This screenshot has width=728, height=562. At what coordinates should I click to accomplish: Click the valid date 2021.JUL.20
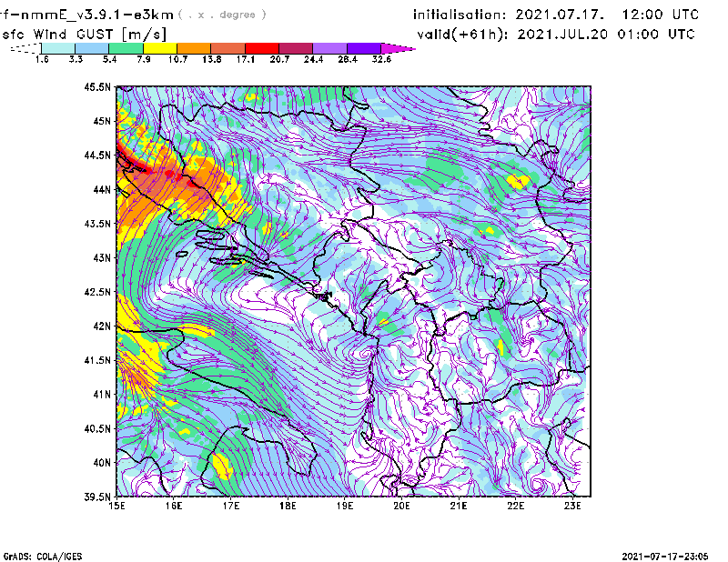[x=562, y=35]
